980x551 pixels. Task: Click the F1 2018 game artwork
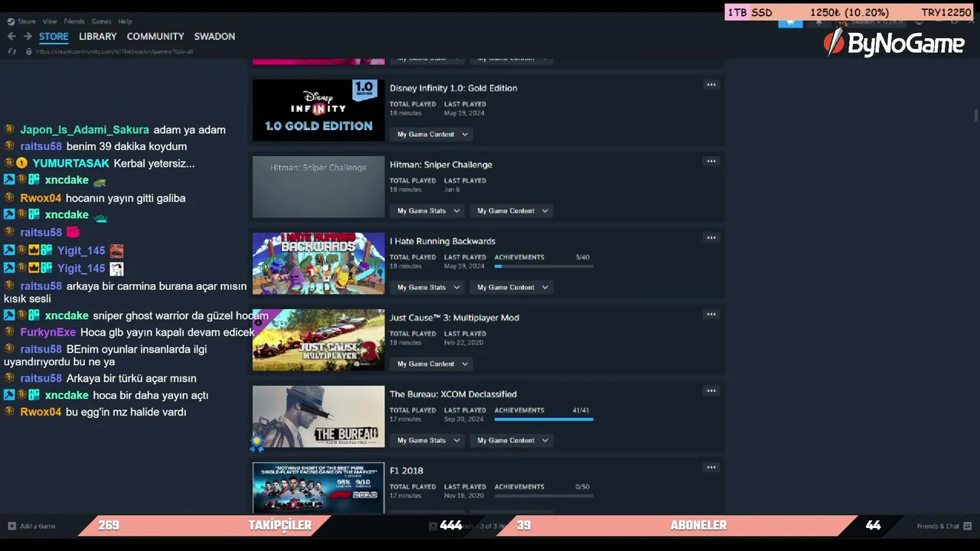point(318,487)
